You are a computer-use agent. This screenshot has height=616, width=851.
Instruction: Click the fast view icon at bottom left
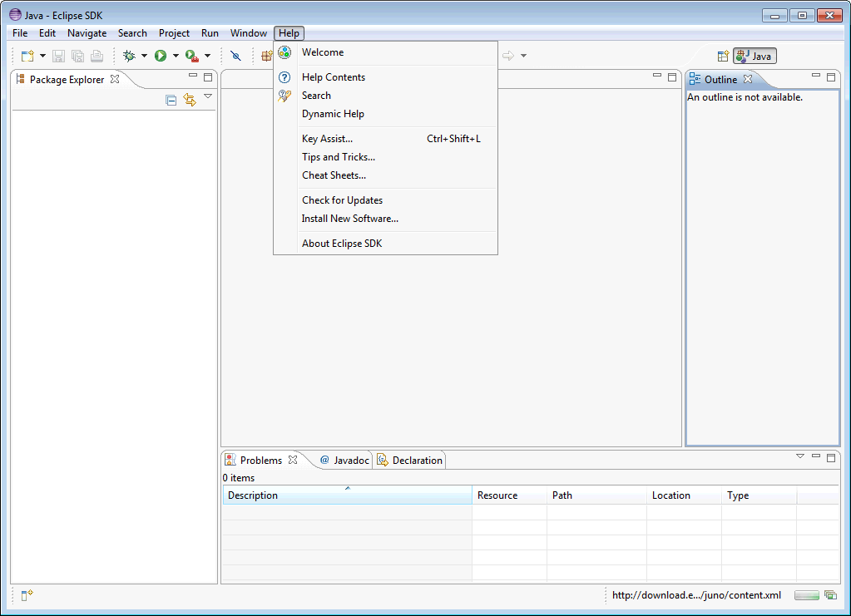(x=27, y=595)
